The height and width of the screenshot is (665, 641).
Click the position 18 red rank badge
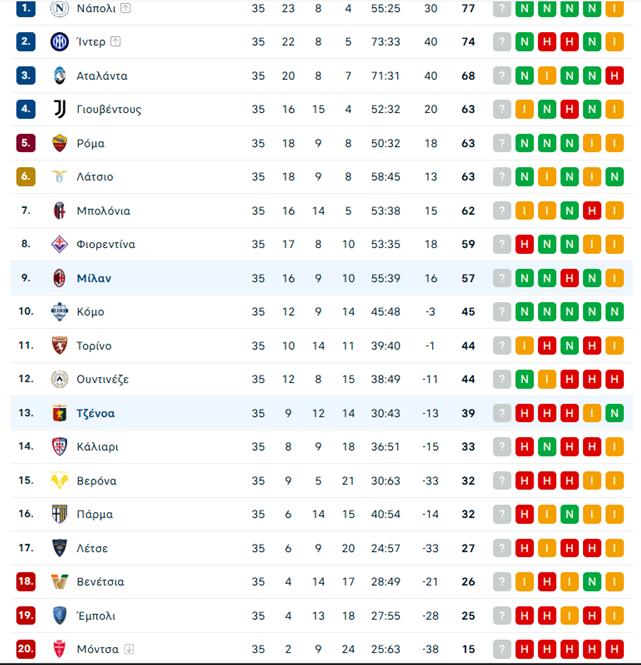(25, 581)
